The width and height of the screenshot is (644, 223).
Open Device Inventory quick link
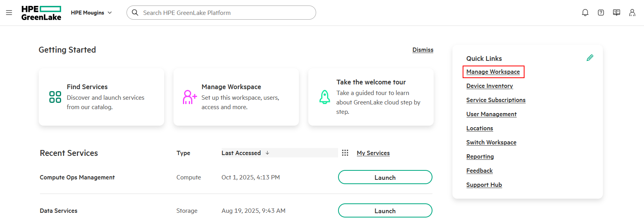489,86
